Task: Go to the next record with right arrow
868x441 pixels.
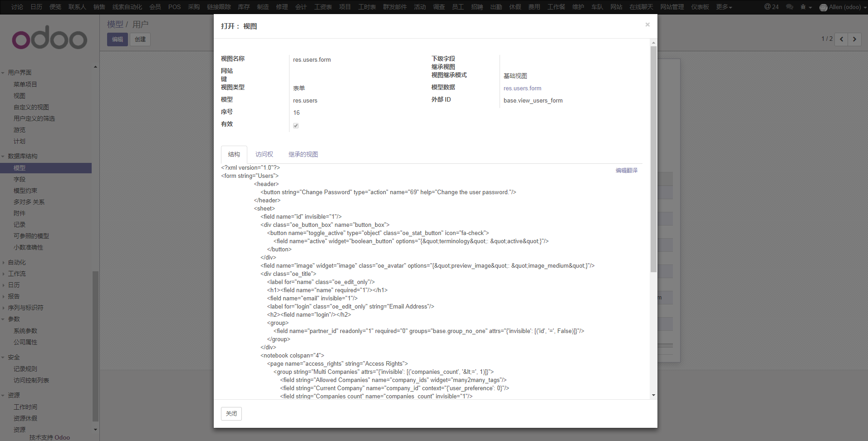Action: 855,39
